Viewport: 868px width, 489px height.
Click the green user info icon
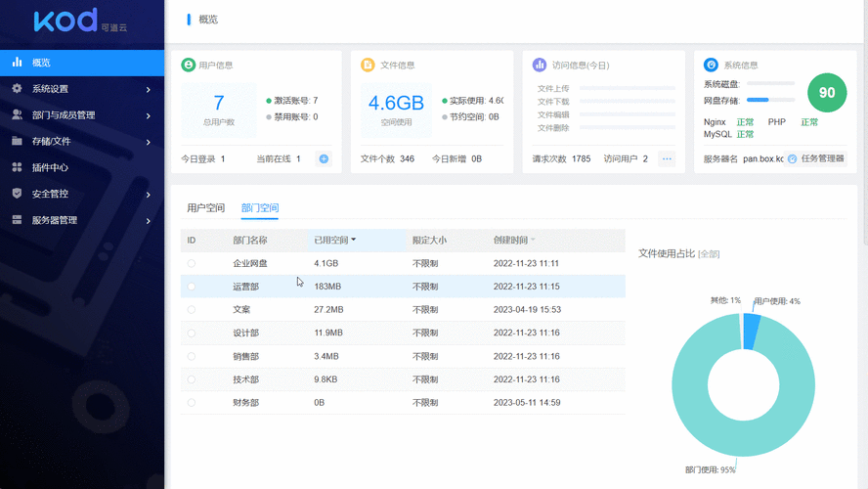[x=189, y=65]
